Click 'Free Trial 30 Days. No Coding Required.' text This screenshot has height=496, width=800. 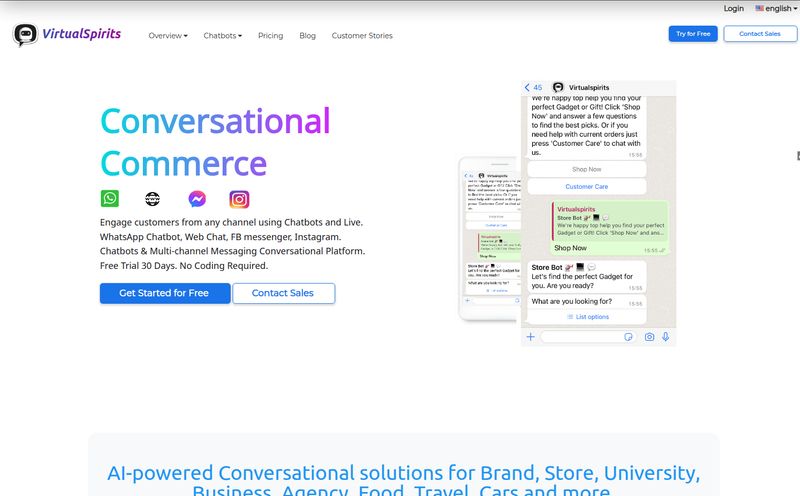[184, 266]
